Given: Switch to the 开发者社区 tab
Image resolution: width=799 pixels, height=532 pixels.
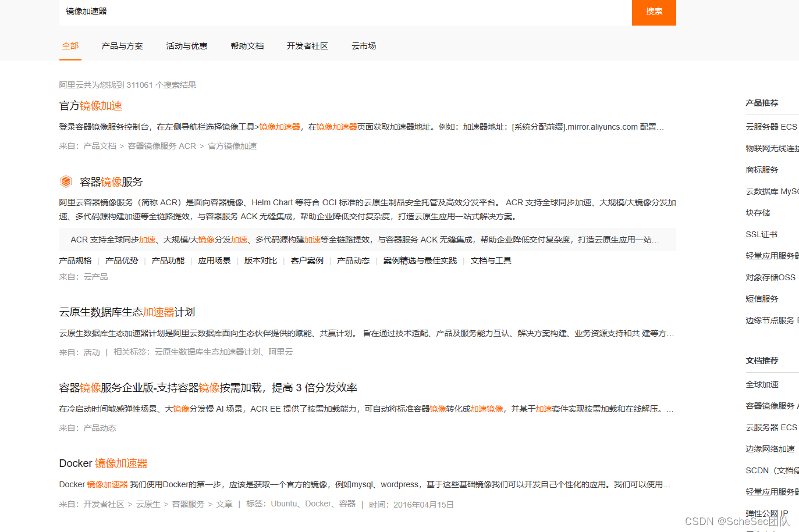Looking at the screenshot, I should click(x=307, y=46).
